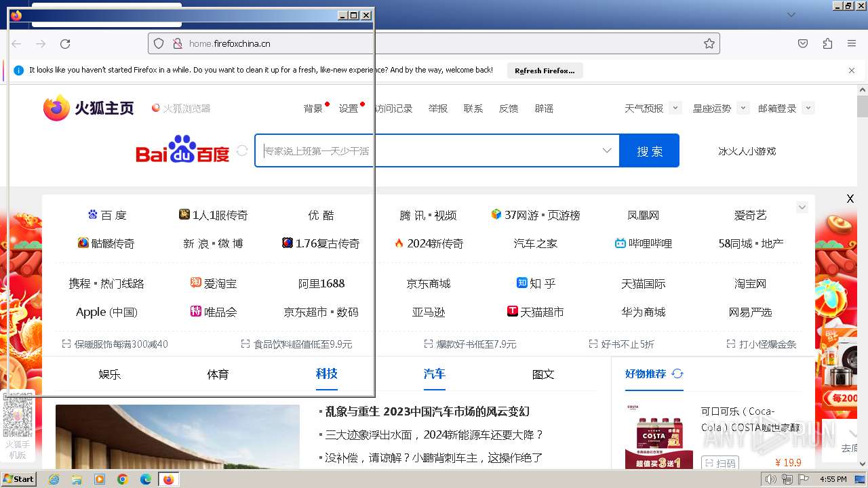868x488 pixels.
Task: Click the shield tracking protection icon
Action: [159, 43]
